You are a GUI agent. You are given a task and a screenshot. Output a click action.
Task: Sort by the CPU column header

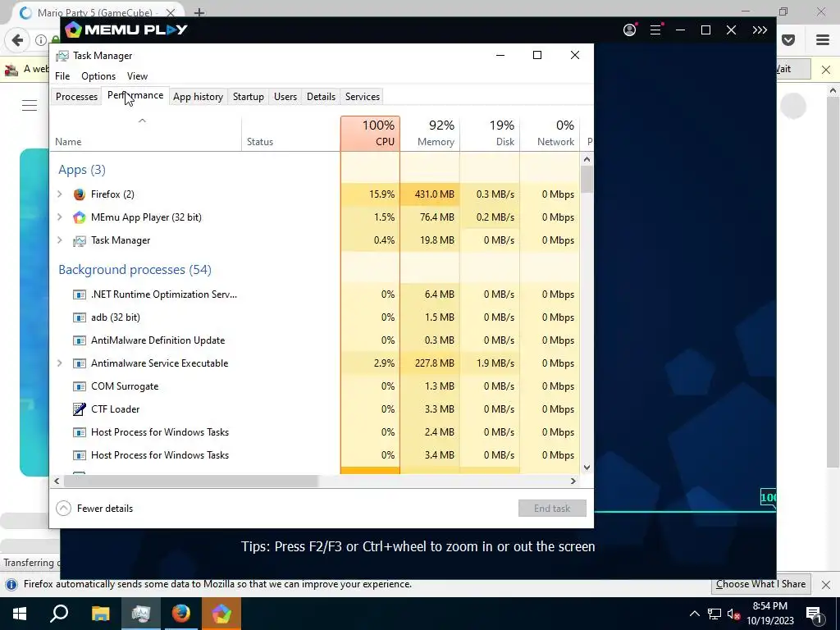(370, 134)
